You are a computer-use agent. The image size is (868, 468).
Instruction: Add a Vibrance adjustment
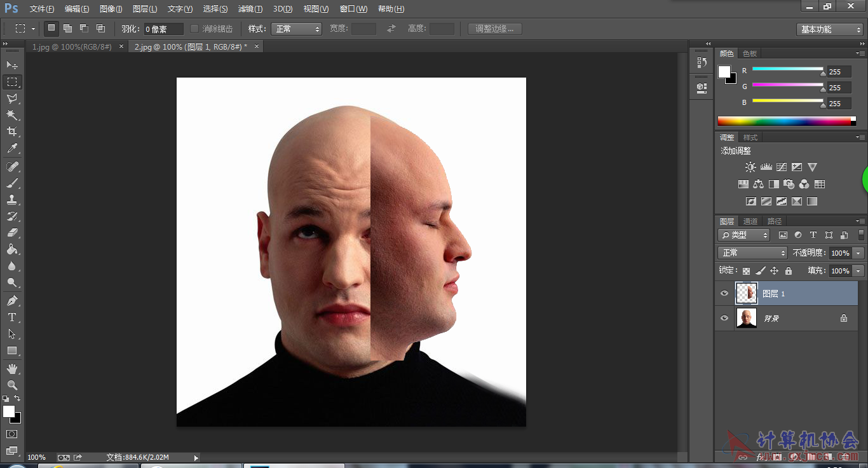click(812, 167)
